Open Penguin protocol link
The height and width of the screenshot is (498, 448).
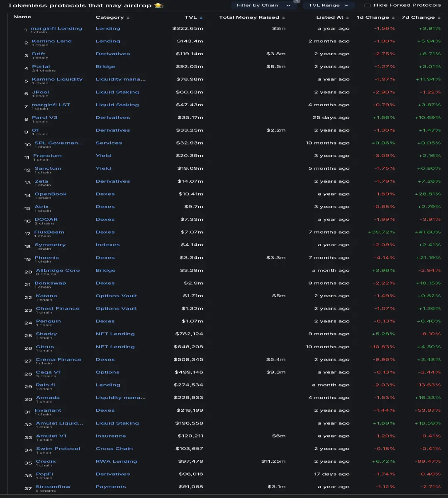[x=48, y=321]
